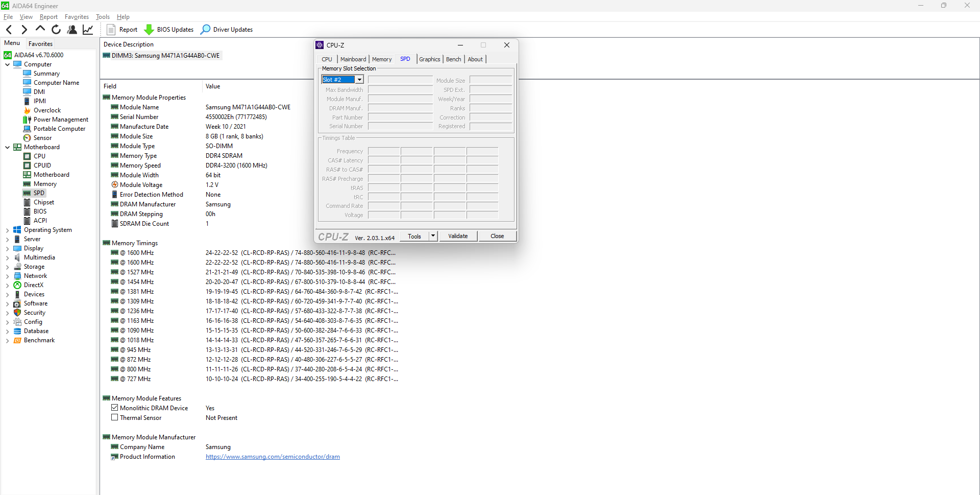Click the Up arrow toolbar icon

pyautogui.click(x=40, y=29)
